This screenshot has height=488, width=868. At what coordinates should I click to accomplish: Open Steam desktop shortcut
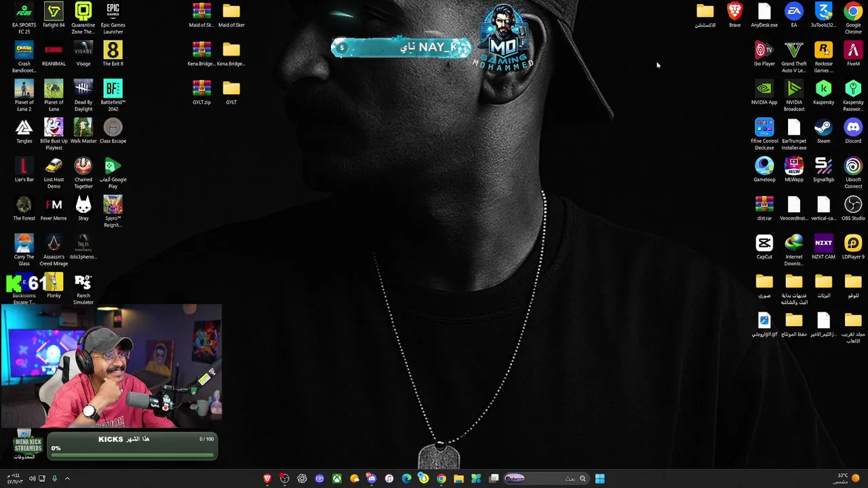[824, 131]
